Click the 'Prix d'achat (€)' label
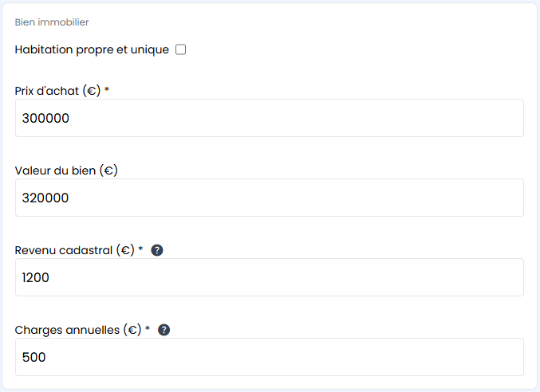 57,91
